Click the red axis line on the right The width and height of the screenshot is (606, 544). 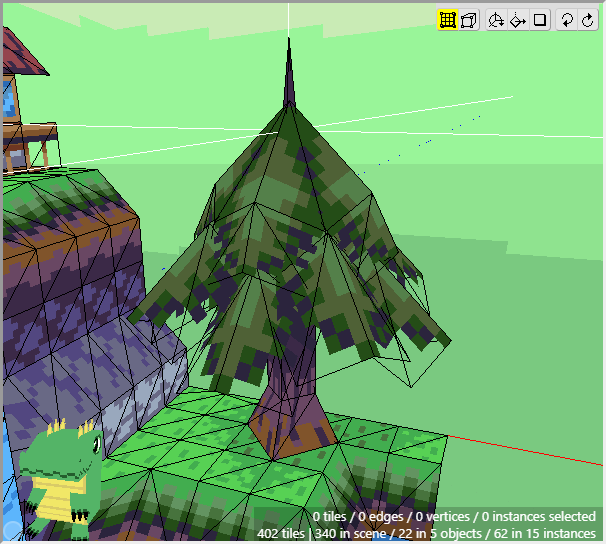point(530,449)
